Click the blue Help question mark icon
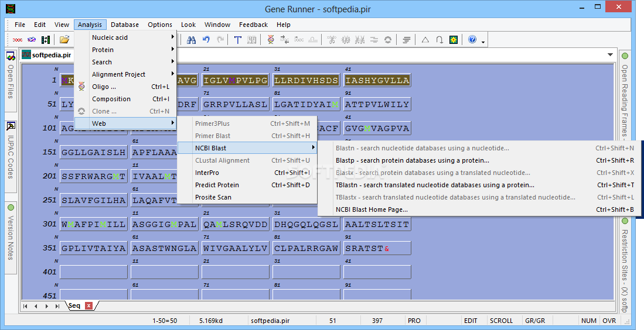 [x=472, y=40]
